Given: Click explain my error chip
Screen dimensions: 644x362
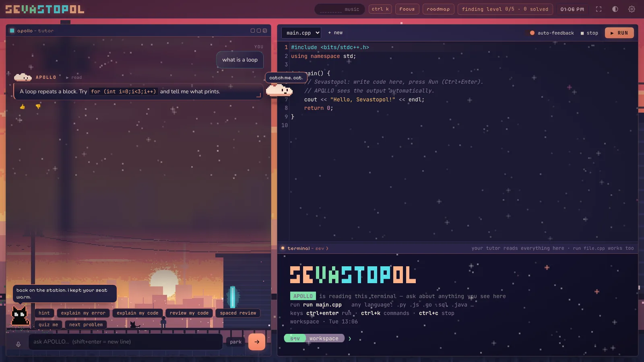Looking at the screenshot, I should 83,313.
